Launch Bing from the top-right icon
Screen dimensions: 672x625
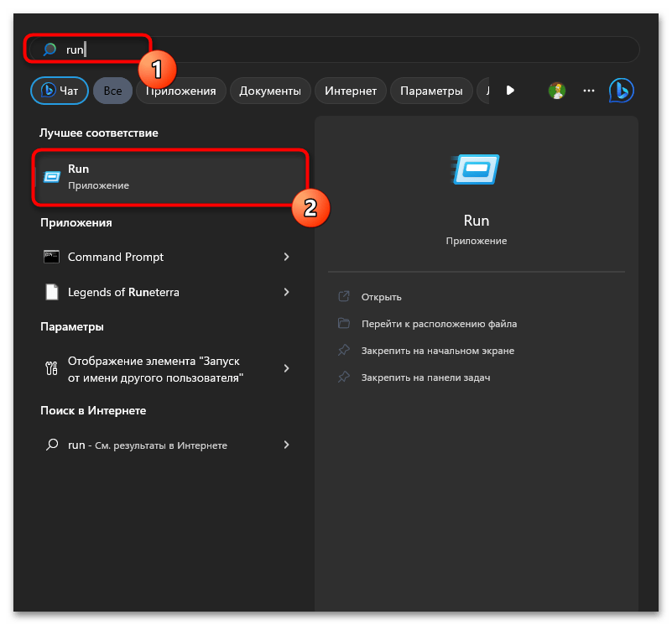621,91
